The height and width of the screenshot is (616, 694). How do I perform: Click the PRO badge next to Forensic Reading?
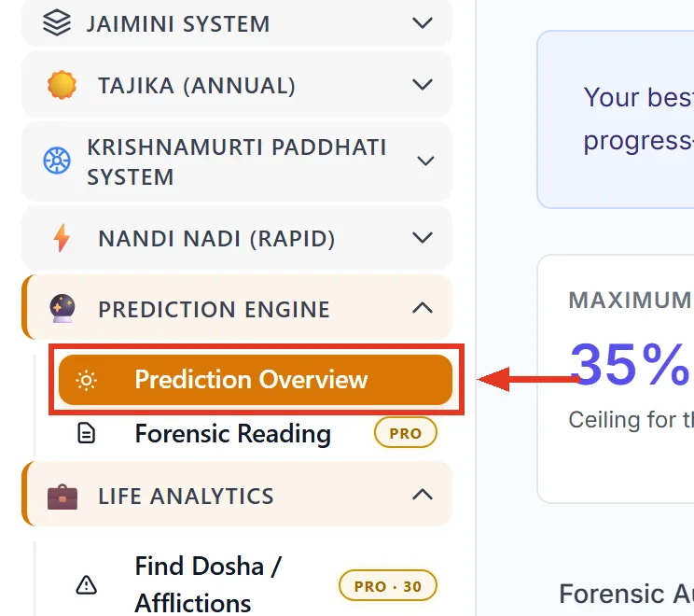point(406,433)
